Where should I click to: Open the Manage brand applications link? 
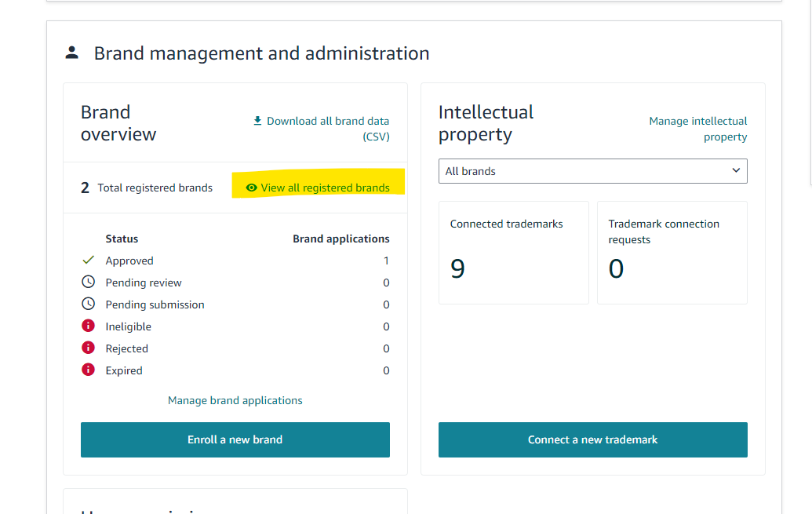pyautogui.click(x=235, y=400)
